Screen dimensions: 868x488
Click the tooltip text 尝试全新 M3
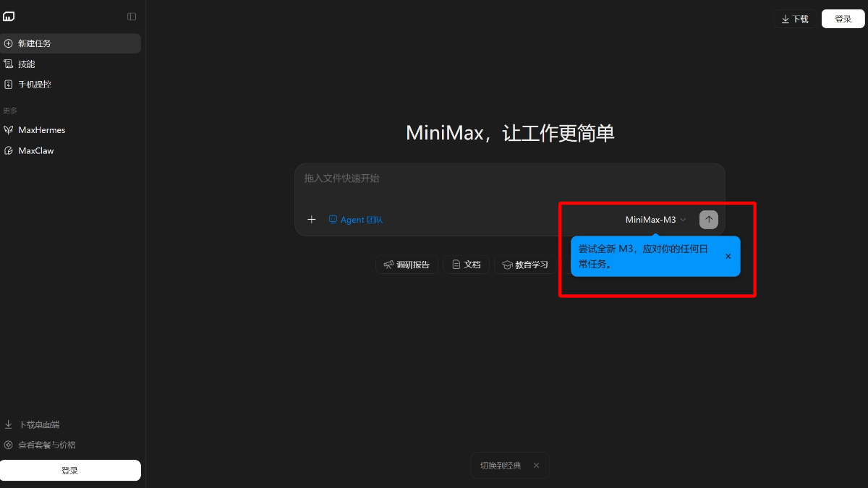(606, 249)
